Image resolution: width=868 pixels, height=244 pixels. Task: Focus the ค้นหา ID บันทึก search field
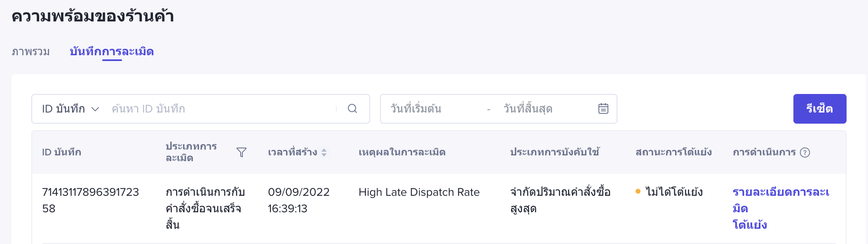click(223, 109)
